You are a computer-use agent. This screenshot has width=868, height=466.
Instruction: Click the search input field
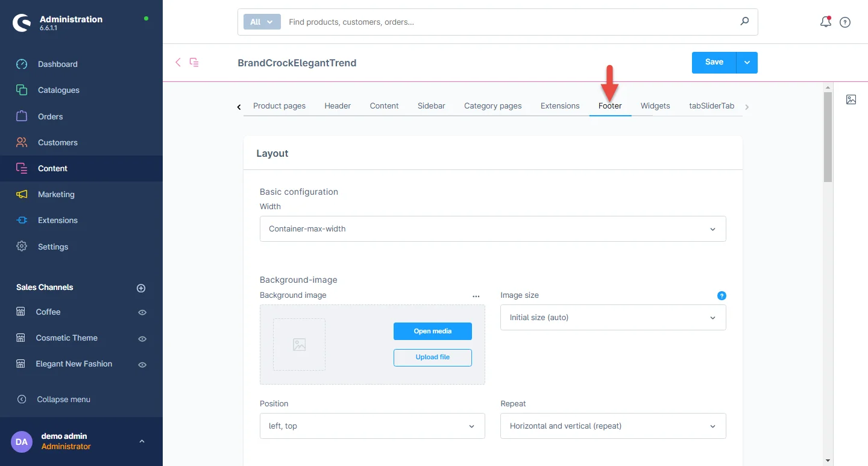509,22
